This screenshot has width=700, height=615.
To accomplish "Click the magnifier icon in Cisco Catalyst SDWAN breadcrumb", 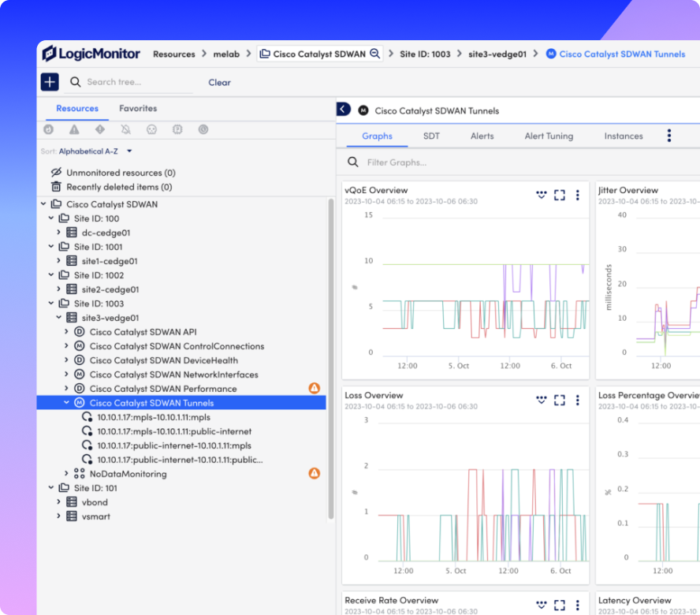I will click(375, 54).
